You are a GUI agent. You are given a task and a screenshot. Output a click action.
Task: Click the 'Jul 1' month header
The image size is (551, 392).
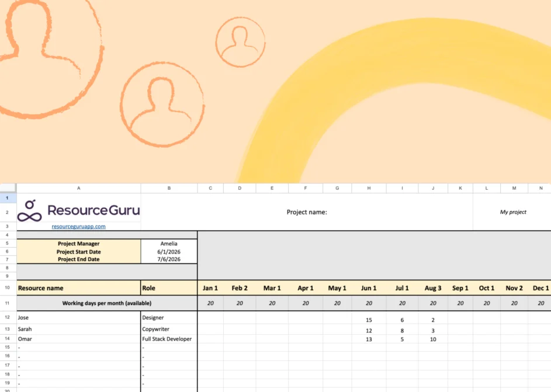(x=402, y=288)
